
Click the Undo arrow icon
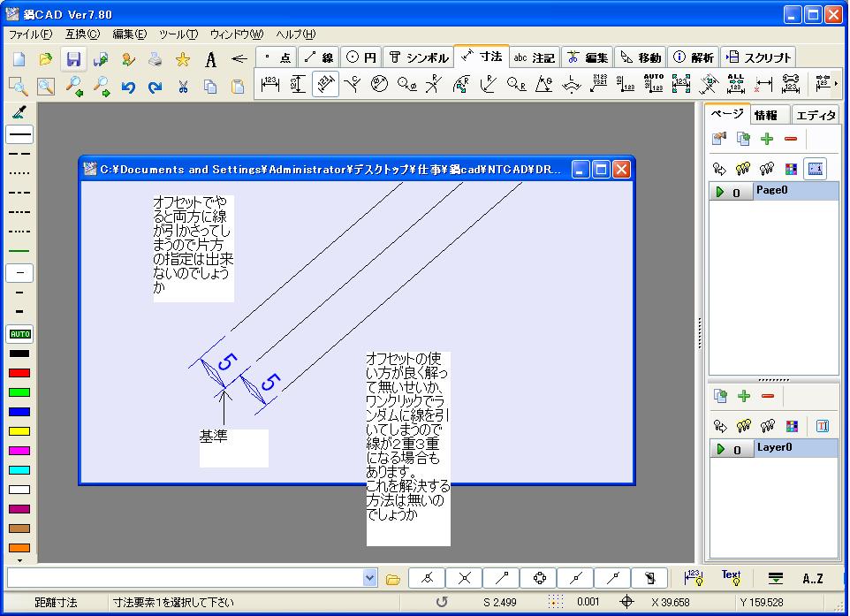[x=128, y=87]
